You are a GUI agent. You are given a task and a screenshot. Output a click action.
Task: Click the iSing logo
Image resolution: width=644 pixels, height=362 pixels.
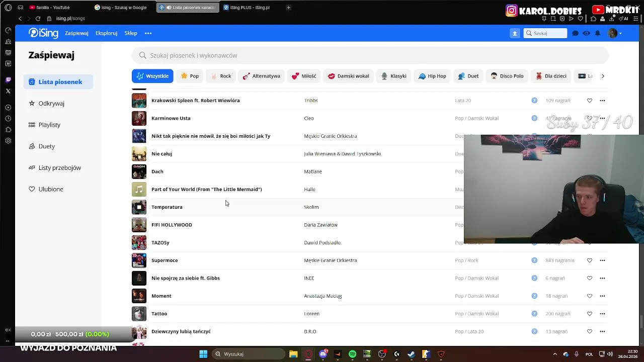[x=43, y=33]
